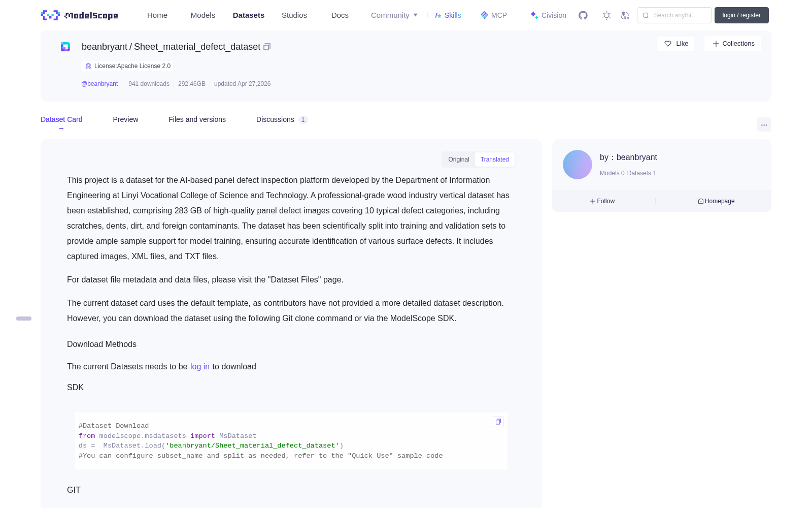Open the dataset avatar icon beside the title

[65, 47]
